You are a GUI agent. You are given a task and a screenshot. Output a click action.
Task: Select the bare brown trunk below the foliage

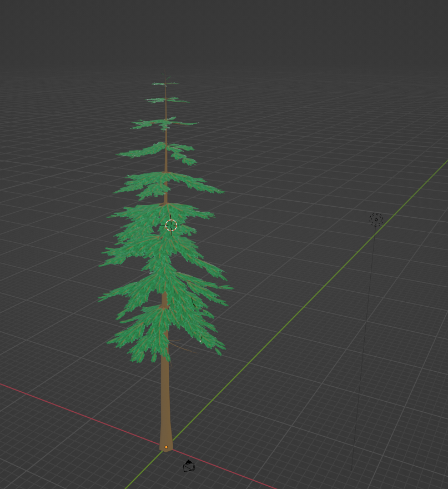[x=165, y=400]
